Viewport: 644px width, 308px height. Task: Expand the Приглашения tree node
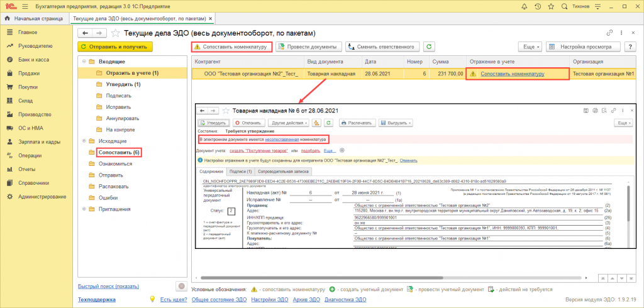tap(84, 209)
